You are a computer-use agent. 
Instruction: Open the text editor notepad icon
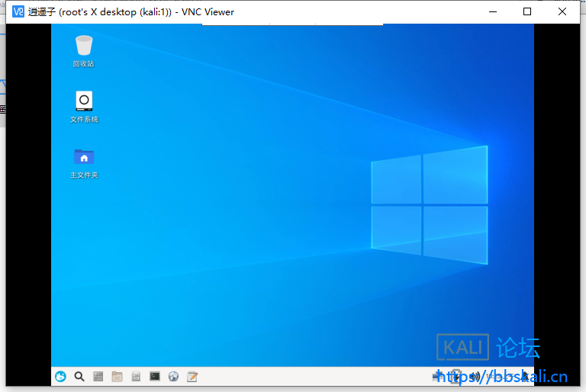point(192,376)
